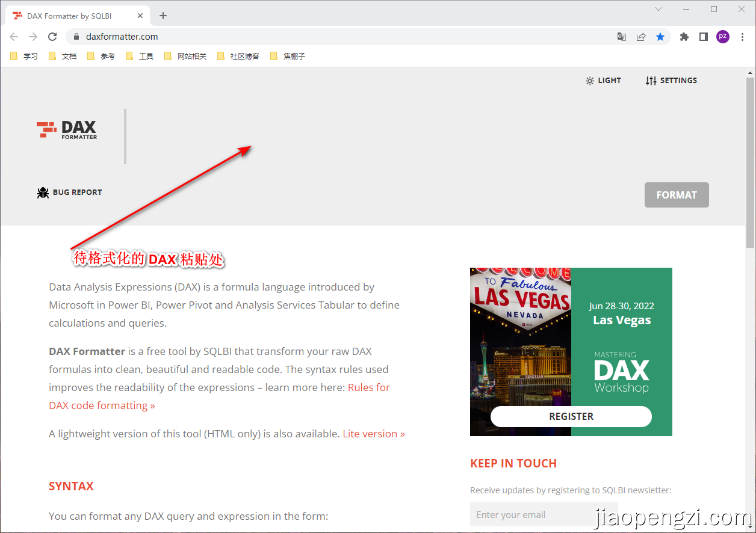Click the sliders icon beside SETTINGS
756x533 pixels.
click(651, 81)
